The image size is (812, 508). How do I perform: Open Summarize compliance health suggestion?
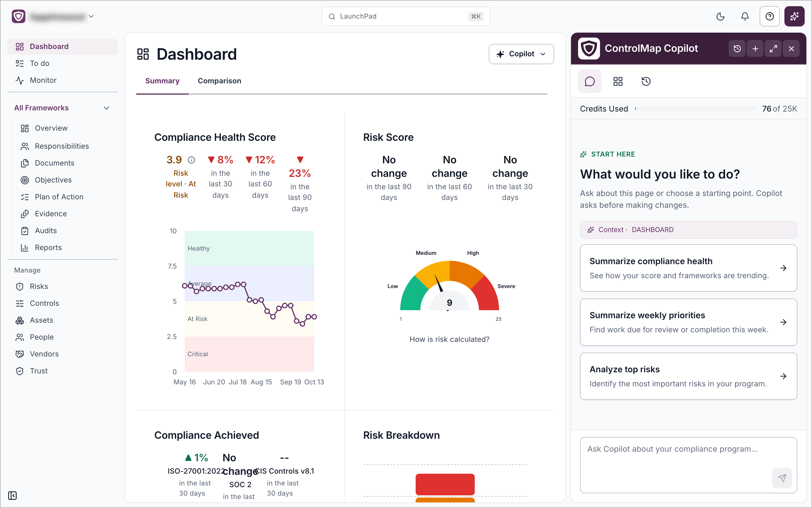[x=688, y=268]
